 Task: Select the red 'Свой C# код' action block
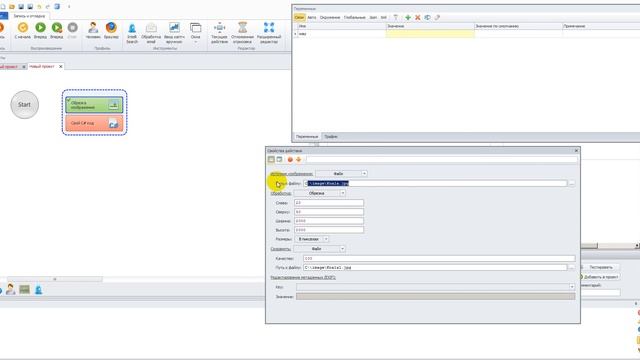pos(94,123)
